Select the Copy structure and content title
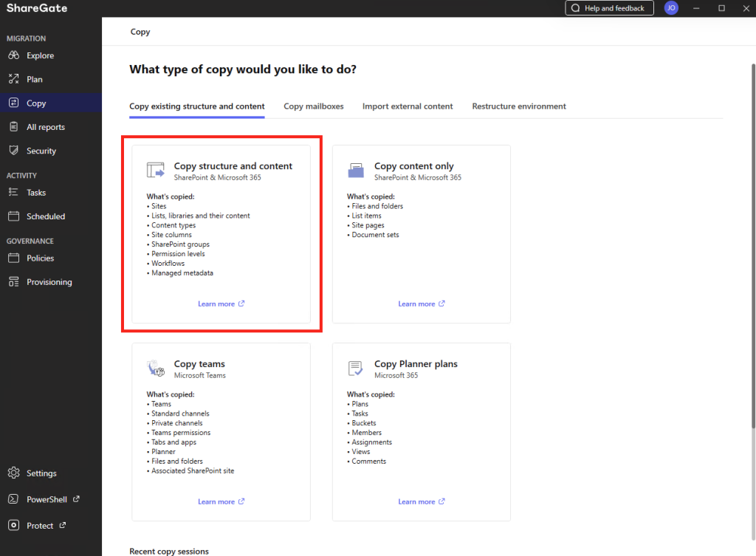 coord(233,166)
